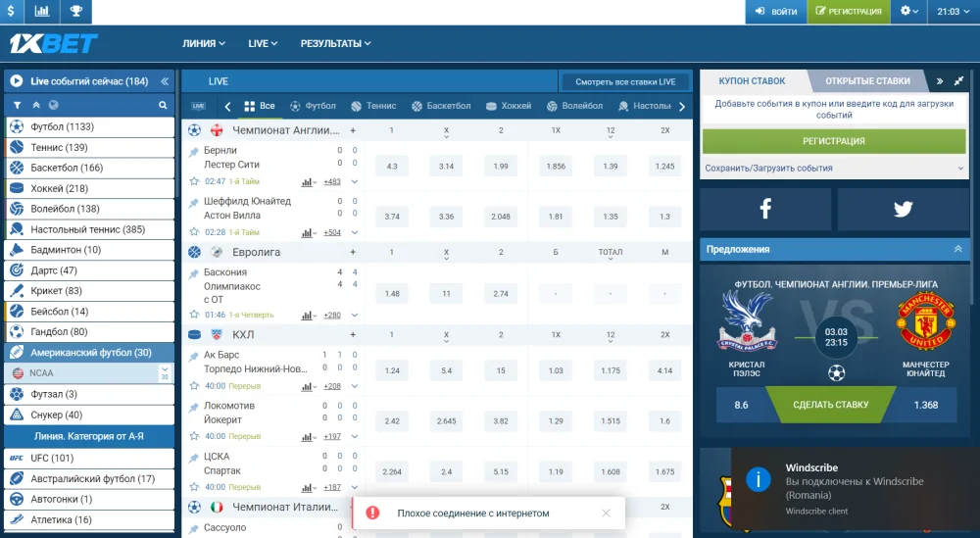Click the filter funnel icon in sidebar

coord(17,105)
